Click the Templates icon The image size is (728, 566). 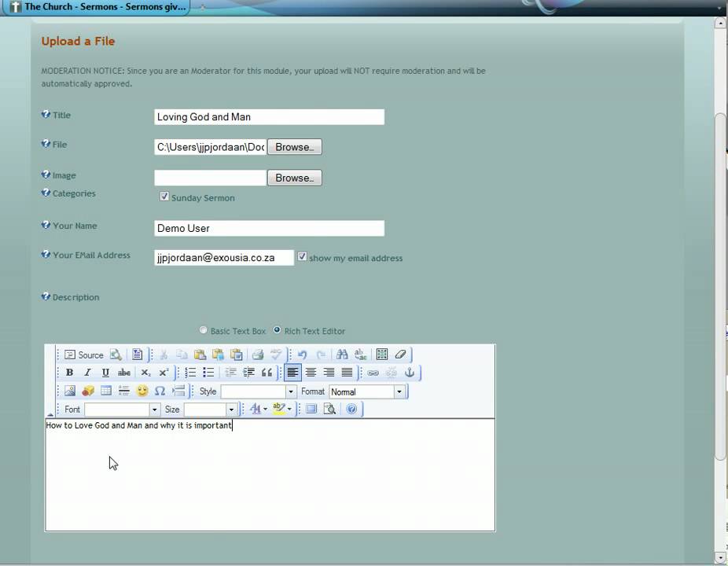pos(137,355)
